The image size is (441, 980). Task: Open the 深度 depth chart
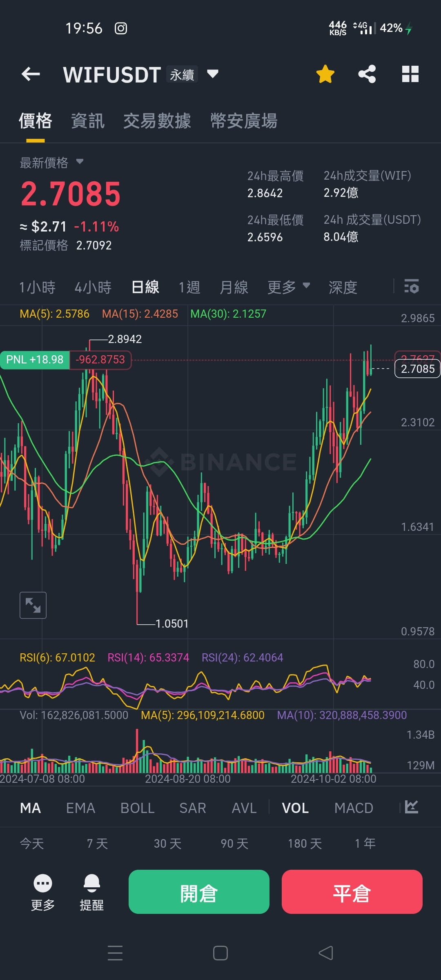(343, 287)
